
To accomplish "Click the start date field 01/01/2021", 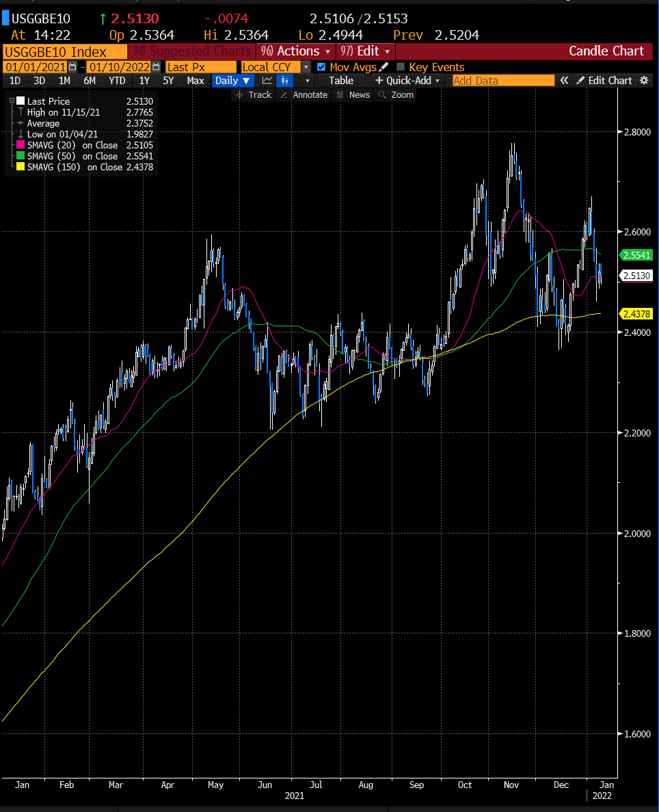I will (x=35, y=67).
